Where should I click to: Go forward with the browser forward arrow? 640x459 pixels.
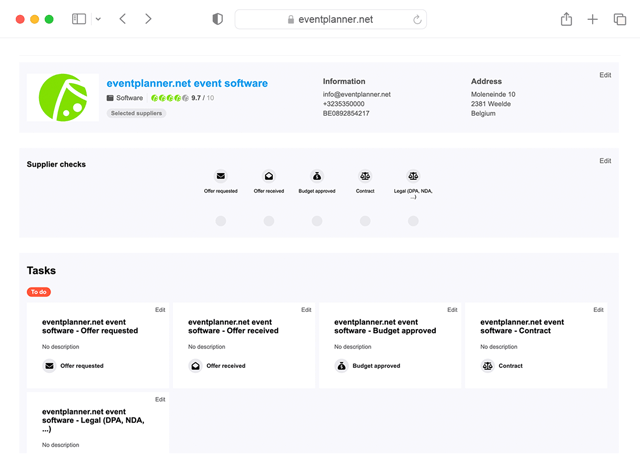(x=148, y=19)
